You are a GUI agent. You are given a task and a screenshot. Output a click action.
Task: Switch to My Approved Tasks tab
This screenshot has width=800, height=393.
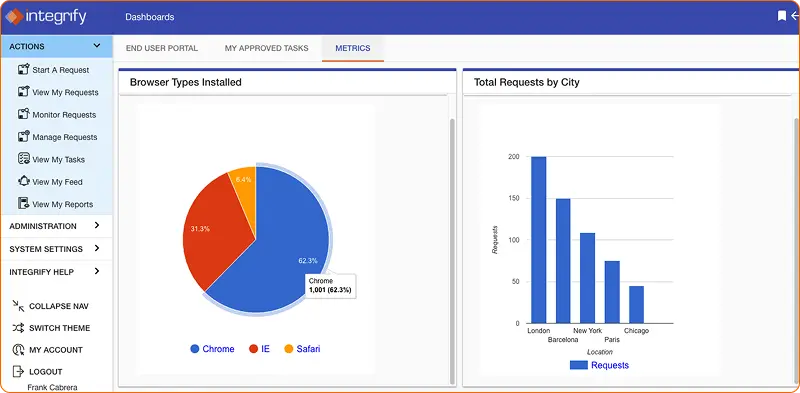pos(266,48)
